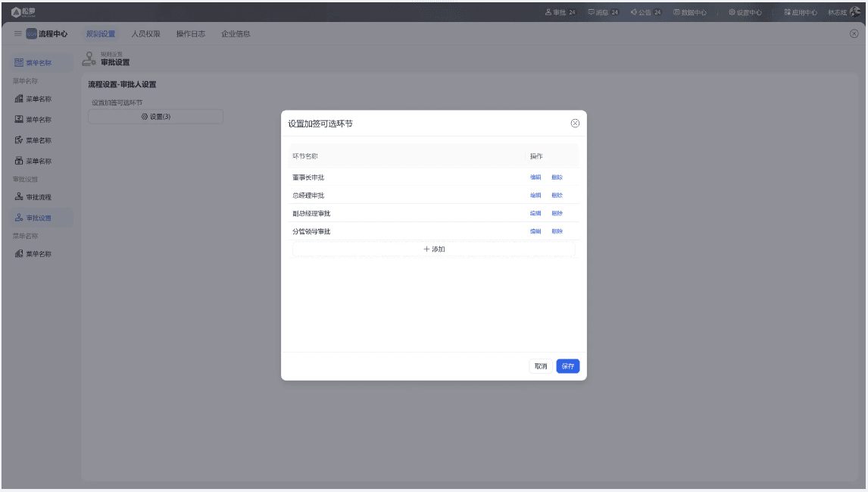Click the 流程设置-审批人设置 heading
The image size is (868, 492).
[122, 84]
